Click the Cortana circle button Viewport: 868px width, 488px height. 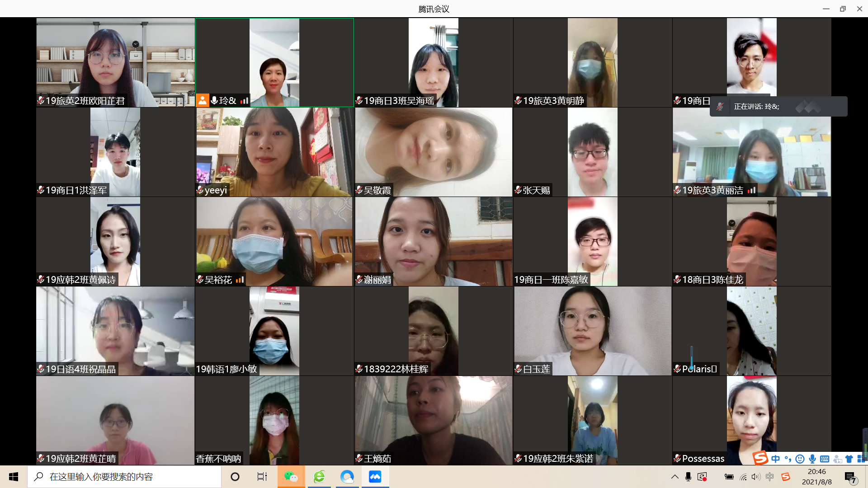coord(235,477)
